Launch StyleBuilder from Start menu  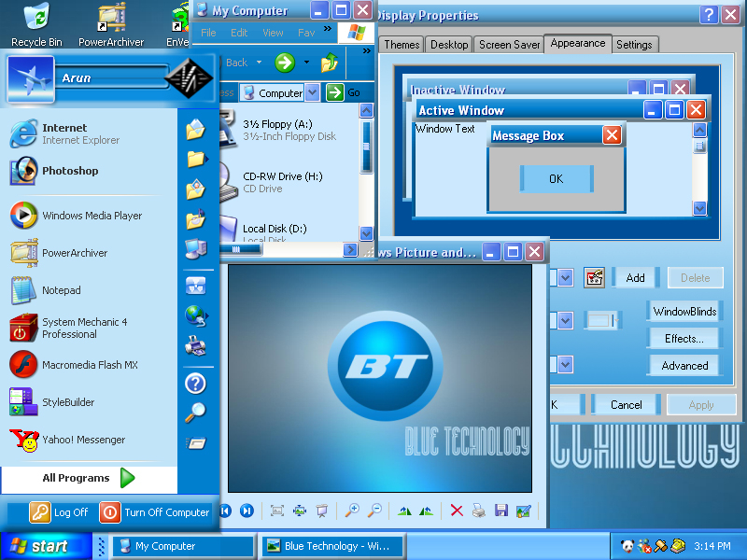[88, 402]
